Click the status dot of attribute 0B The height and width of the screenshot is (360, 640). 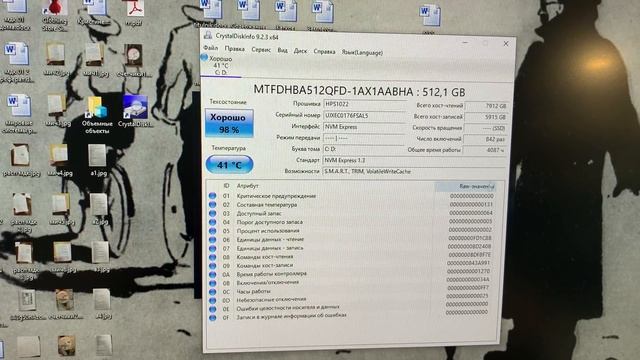(212, 283)
